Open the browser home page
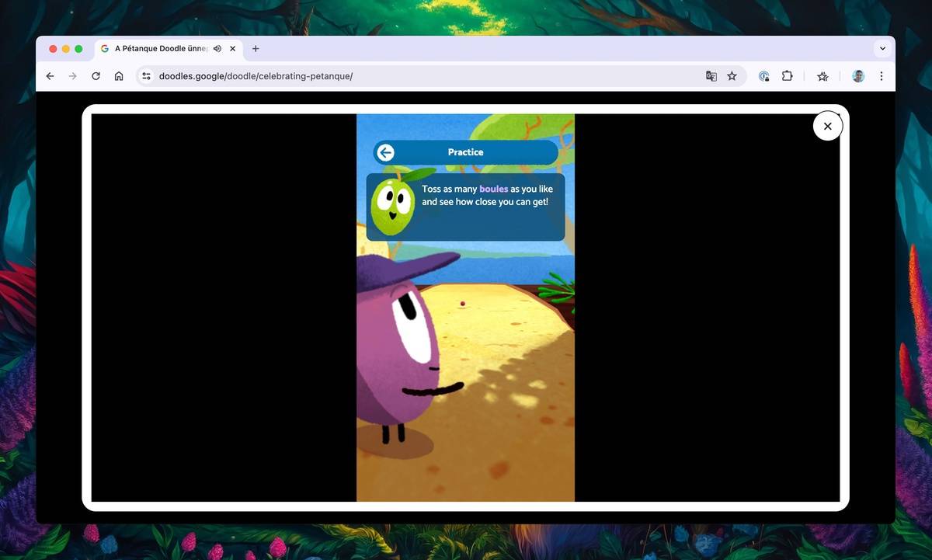Image resolution: width=932 pixels, height=560 pixels. (119, 76)
